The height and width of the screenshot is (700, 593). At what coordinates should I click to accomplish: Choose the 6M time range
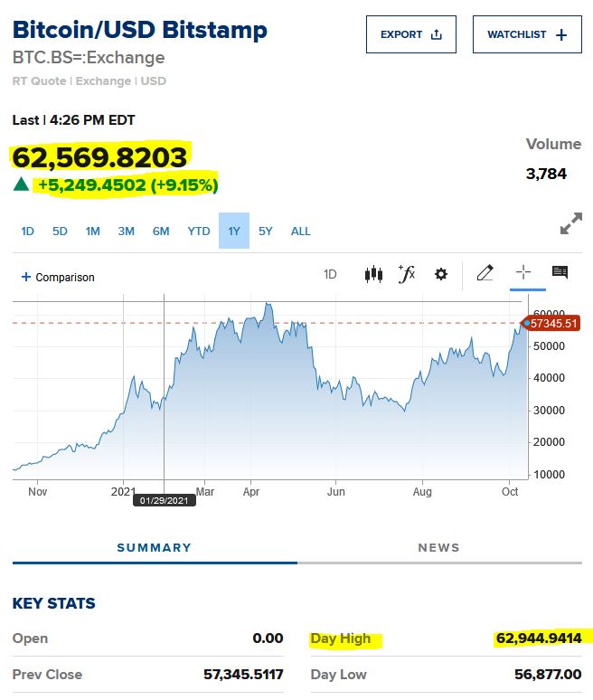(161, 232)
